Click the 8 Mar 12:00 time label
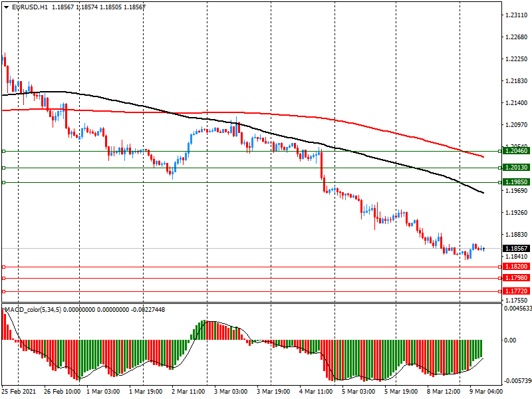 tap(444, 391)
